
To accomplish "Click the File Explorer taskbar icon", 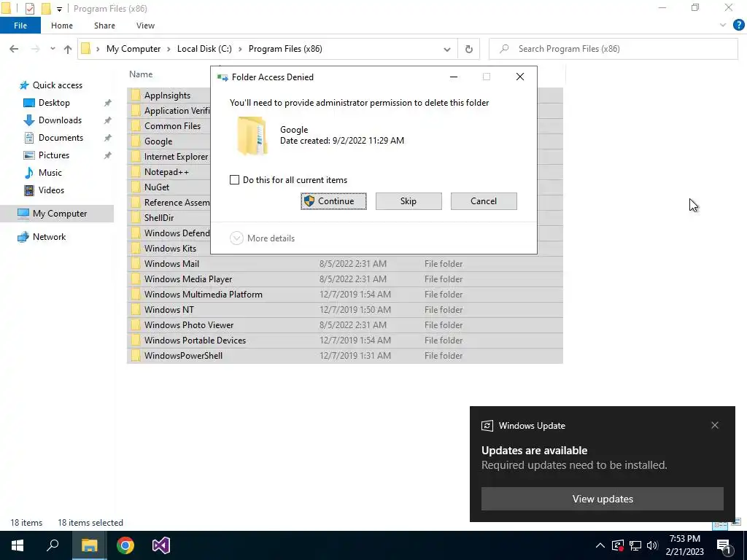I will [x=89, y=545].
